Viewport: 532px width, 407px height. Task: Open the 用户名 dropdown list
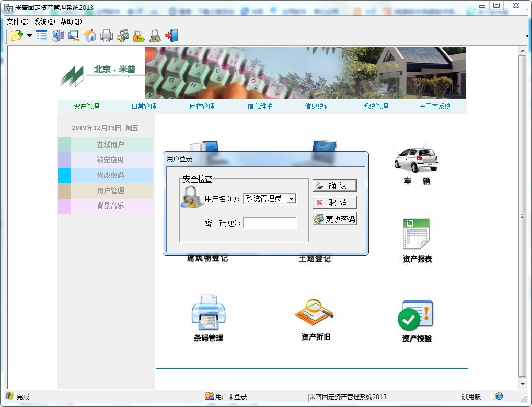click(x=291, y=198)
